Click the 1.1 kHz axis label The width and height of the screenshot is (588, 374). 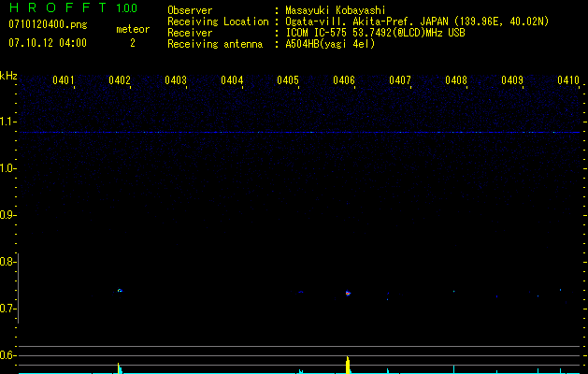pyautogui.click(x=8, y=122)
